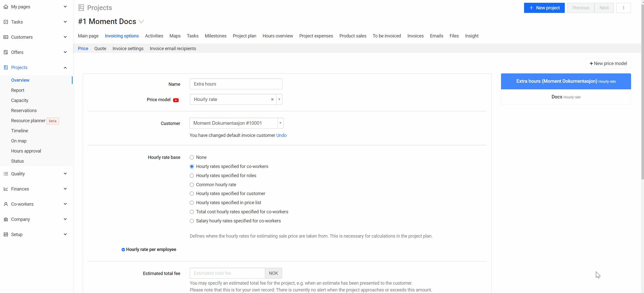Open the Quote sub-tab
This screenshot has height=293, width=644.
tap(100, 49)
